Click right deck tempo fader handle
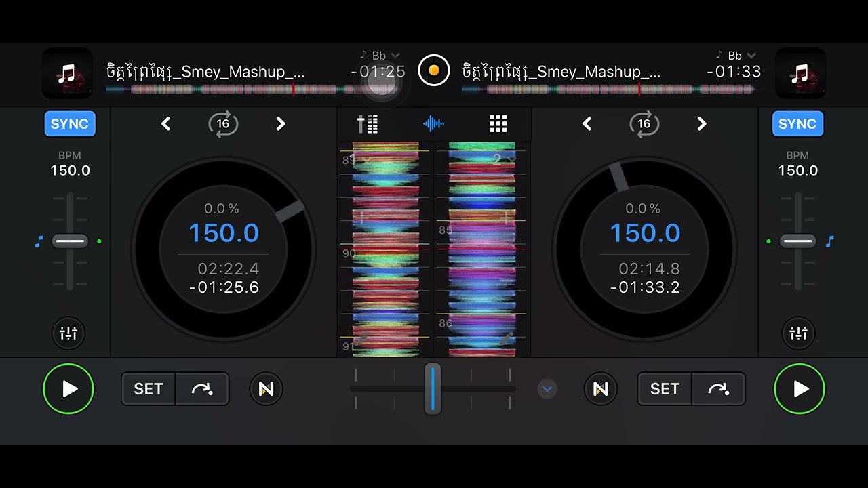The image size is (868, 488). [x=797, y=241]
